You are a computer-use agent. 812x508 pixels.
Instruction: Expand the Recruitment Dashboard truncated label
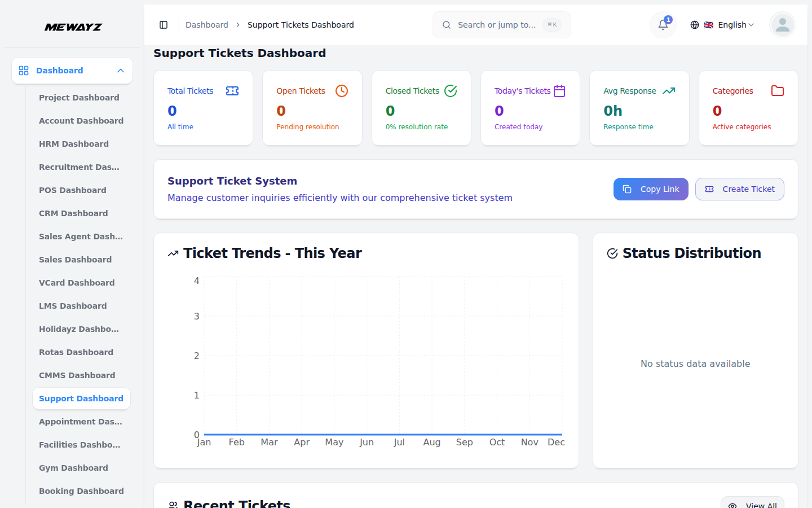pos(79,167)
